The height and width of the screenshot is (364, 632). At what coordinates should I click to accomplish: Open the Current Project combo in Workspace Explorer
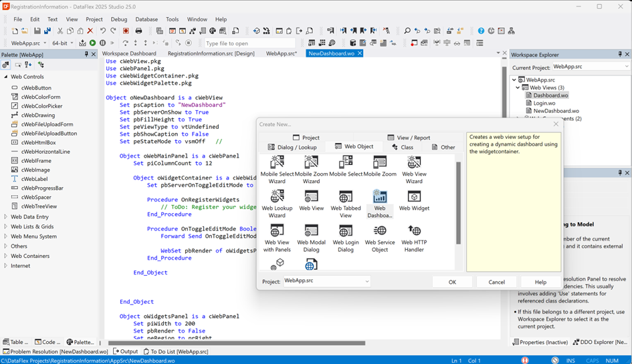[590, 67]
